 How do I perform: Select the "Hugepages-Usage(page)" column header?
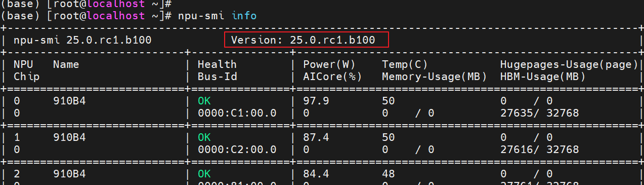tap(569, 64)
